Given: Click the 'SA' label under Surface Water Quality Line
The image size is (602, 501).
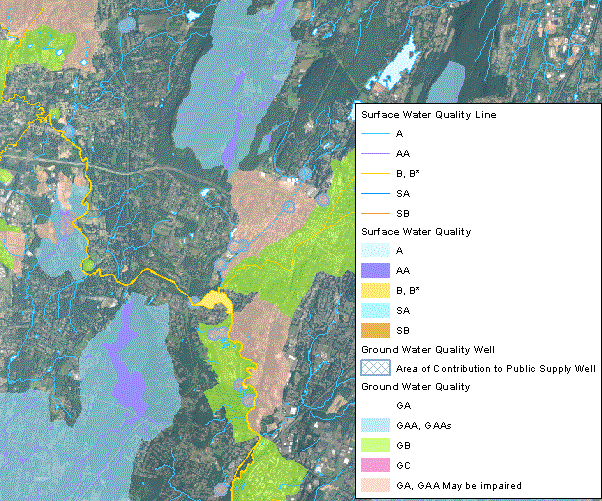Looking at the screenshot, I should (403, 194).
